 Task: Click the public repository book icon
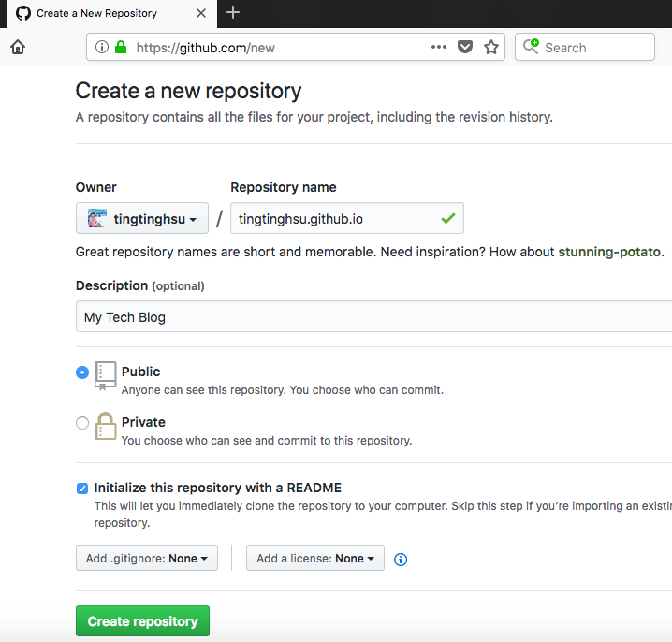(105, 375)
